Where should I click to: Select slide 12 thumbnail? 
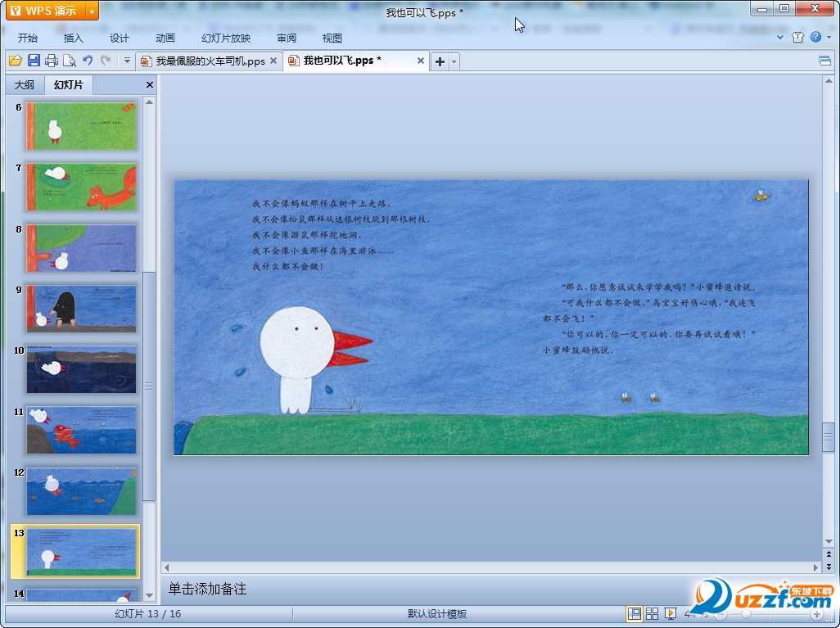[81, 491]
